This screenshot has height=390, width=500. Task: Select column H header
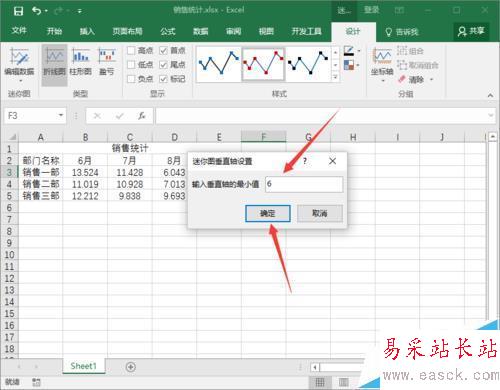(353, 137)
